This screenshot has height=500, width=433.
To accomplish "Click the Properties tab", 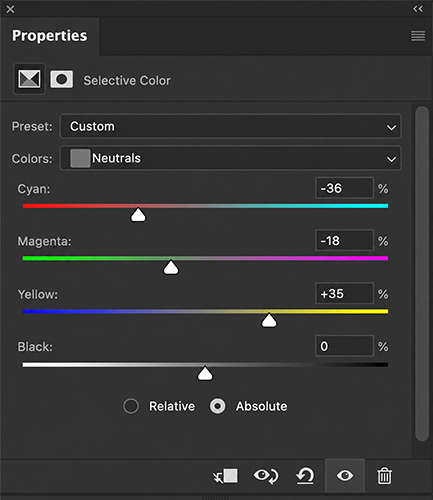I will (50, 36).
